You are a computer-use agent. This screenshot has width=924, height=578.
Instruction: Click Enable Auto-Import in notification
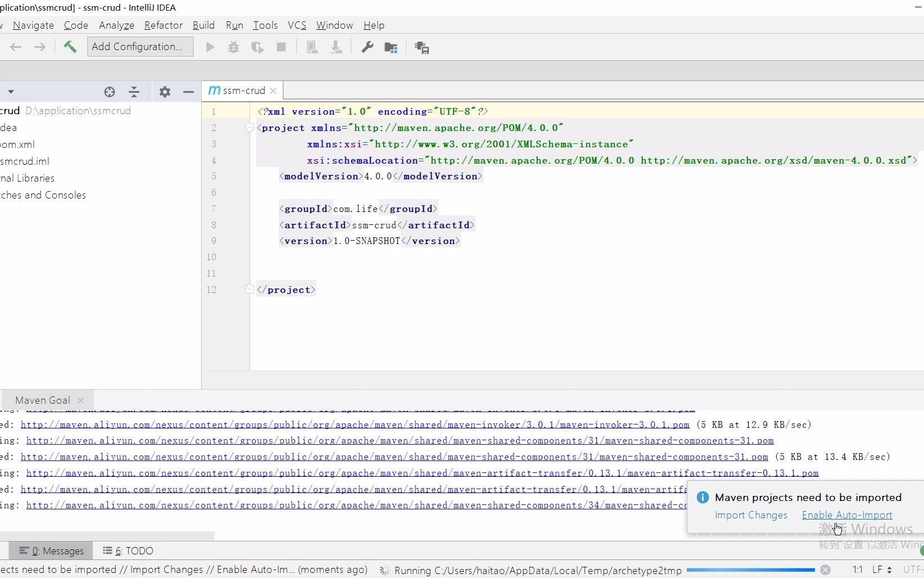[x=846, y=515]
